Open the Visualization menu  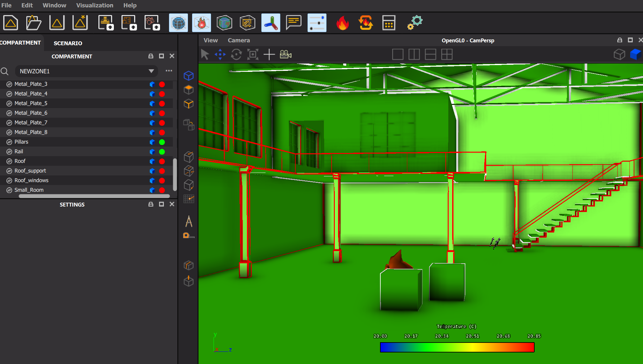[95, 5]
